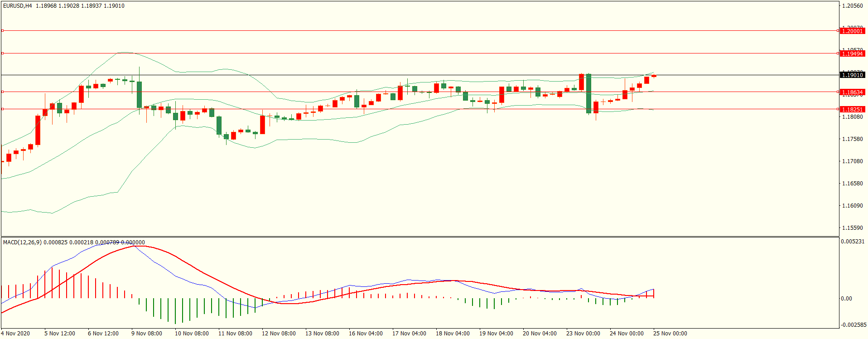Click the 1.16090 price axis label
The height and width of the screenshot is (339, 868).
tap(852, 206)
